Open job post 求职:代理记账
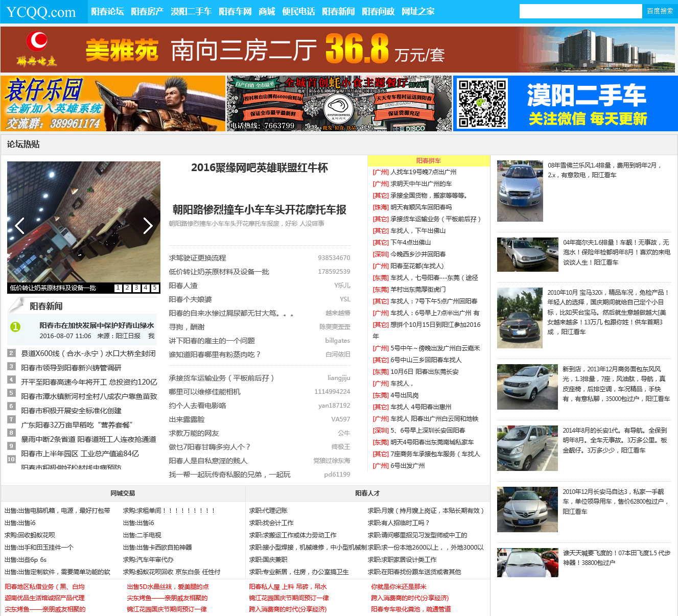Image resolution: width=678 pixels, height=616 pixels. coord(268,511)
